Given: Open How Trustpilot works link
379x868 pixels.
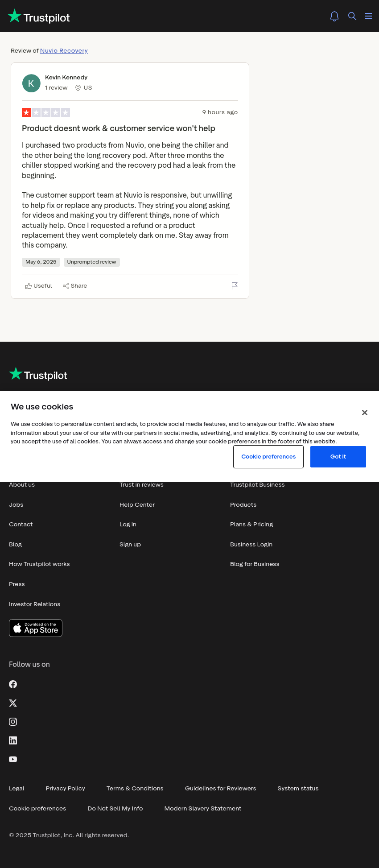Looking at the screenshot, I should pos(39,564).
